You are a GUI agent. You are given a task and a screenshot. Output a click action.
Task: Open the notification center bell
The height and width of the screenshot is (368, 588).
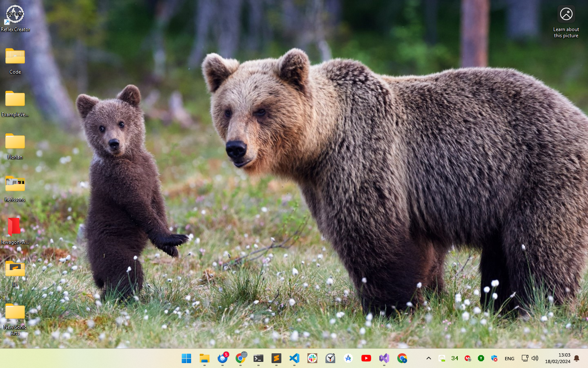[577, 359]
